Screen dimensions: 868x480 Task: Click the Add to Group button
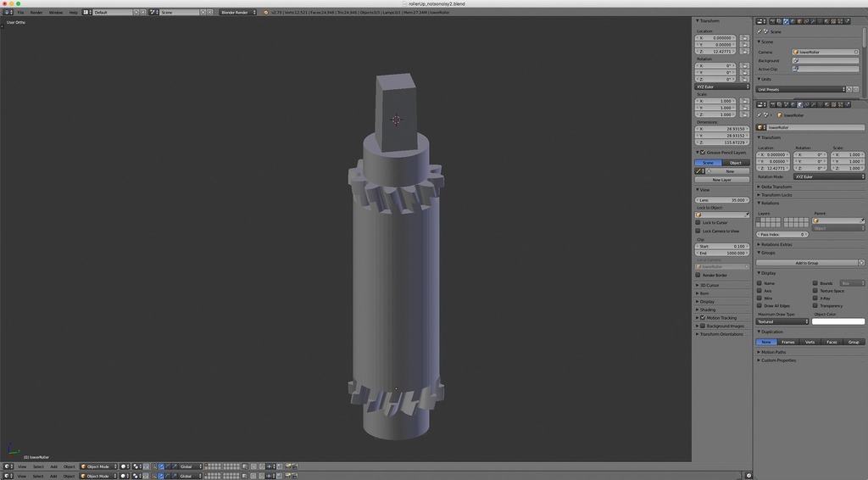(806, 263)
